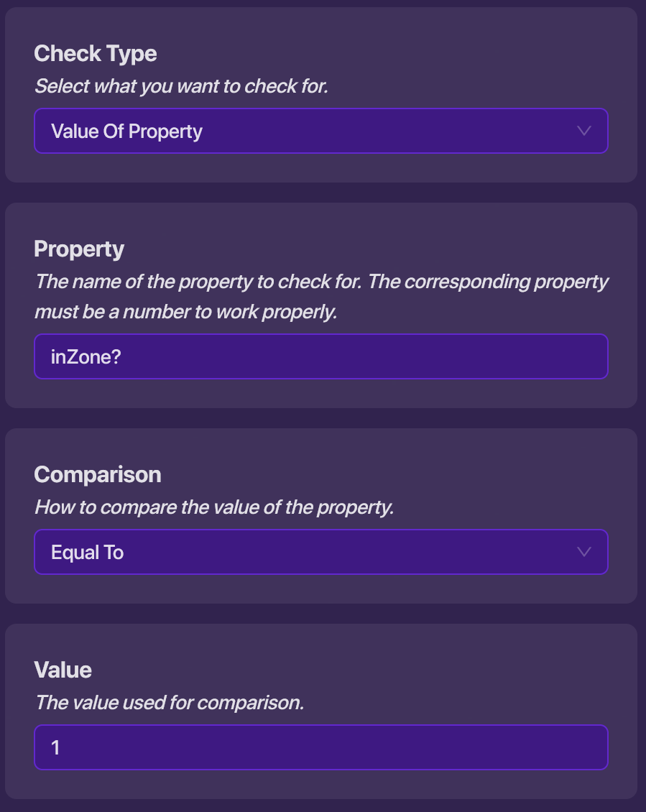Click the "Equal To" selected option text
646x812 pixels.
pyautogui.click(x=88, y=553)
